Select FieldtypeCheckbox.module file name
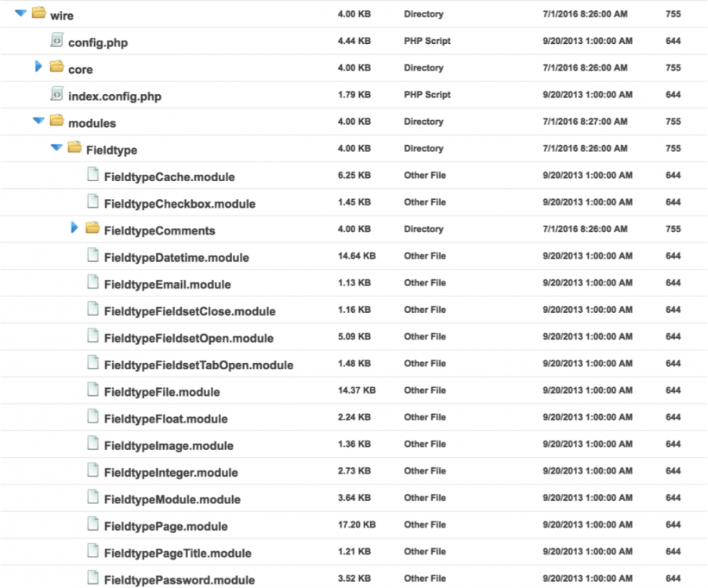Screen dimensions: 708x588 tap(180, 204)
